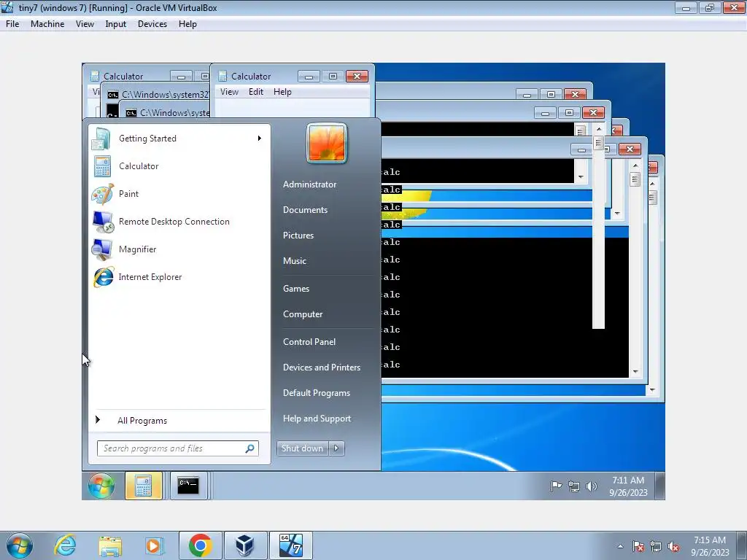
Task: Open the VirtualBox Machine menu
Action: click(47, 24)
